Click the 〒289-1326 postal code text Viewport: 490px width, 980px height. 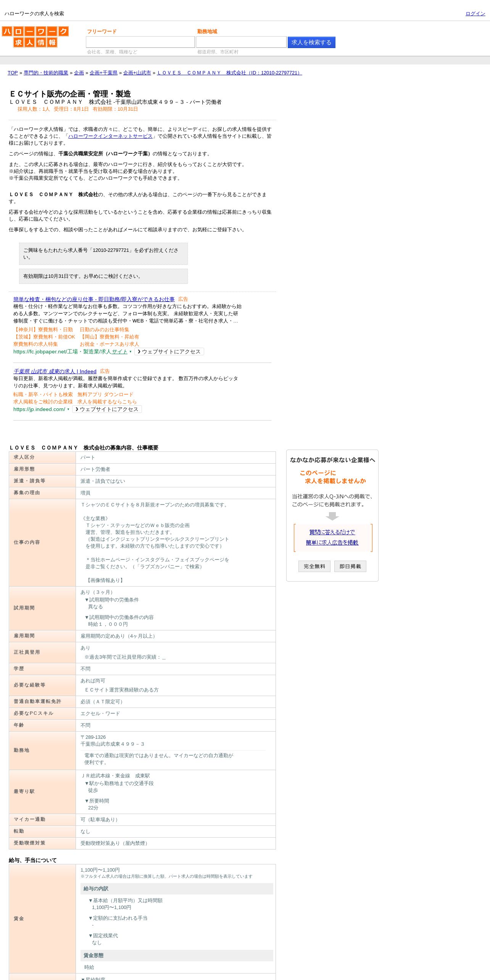(93, 737)
